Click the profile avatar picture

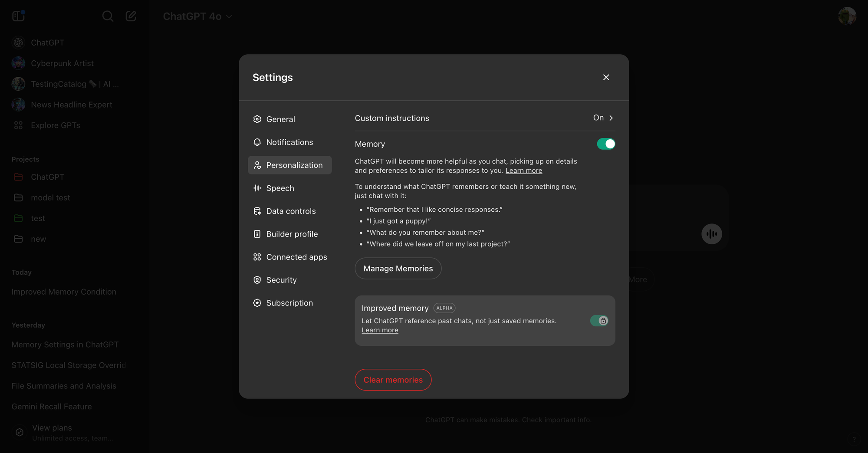click(848, 16)
